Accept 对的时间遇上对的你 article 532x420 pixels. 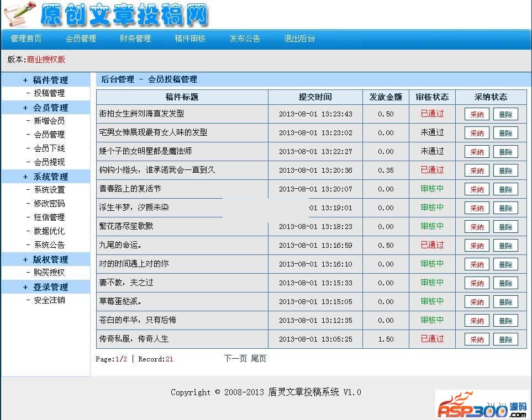[477, 264]
